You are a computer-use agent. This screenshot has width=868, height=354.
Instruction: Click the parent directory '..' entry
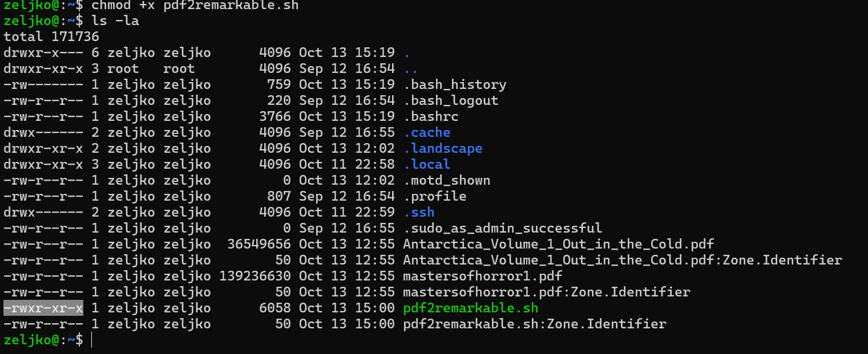coord(410,68)
